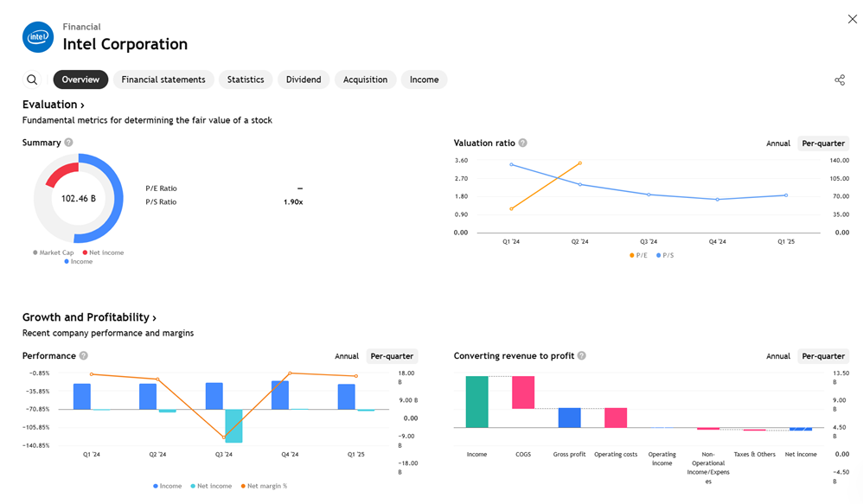The width and height of the screenshot is (863, 504).
Task: Click the Q1 '25 P/S data point
Action: (786, 195)
